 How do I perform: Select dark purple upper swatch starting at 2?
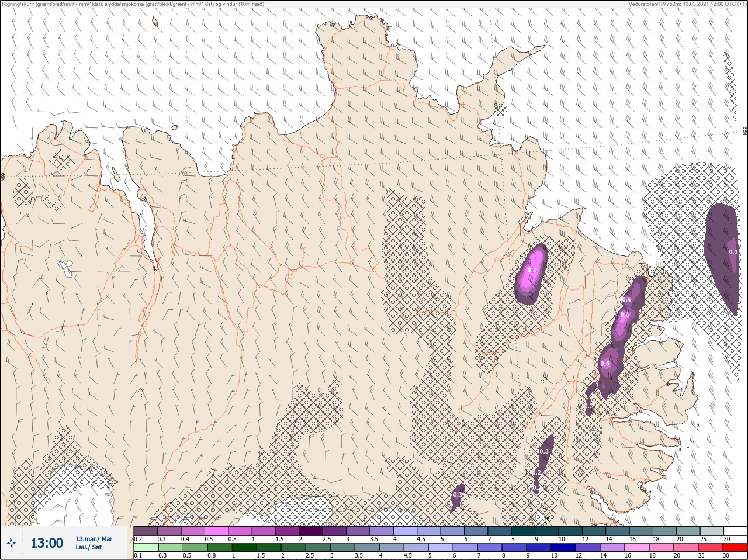click(x=311, y=531)
